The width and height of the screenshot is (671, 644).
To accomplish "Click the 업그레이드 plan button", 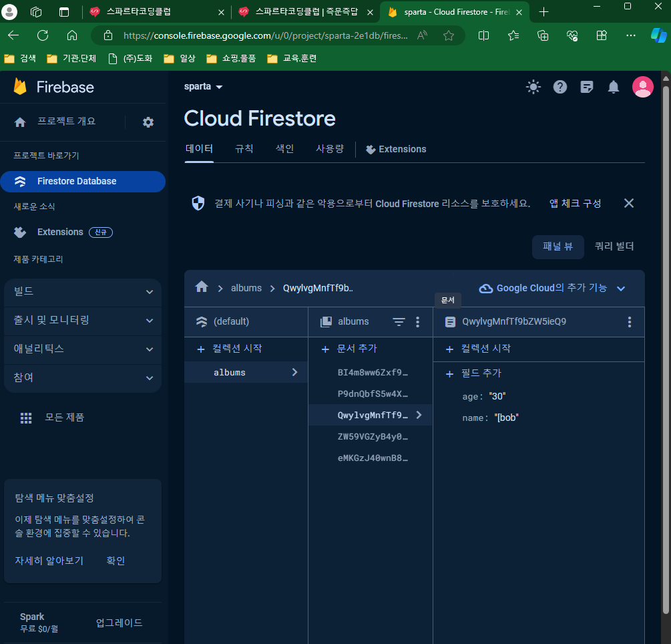I will point(119,623).
